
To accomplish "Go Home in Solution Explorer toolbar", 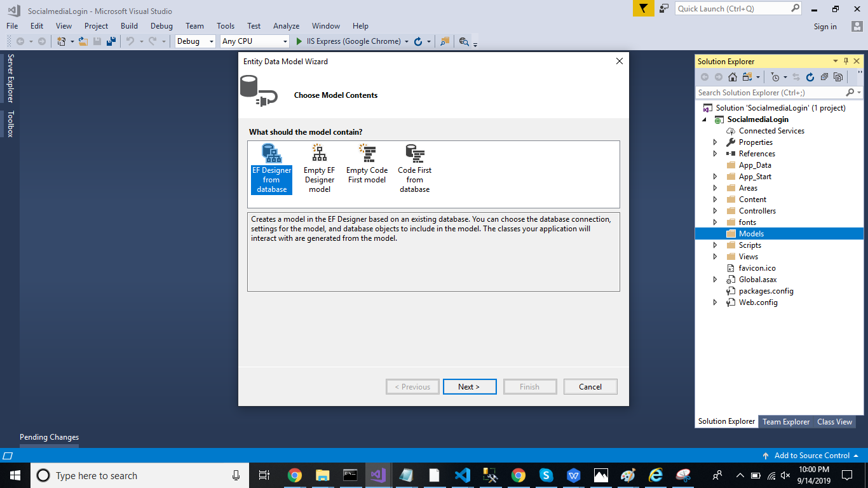I will tap(733, 77).
